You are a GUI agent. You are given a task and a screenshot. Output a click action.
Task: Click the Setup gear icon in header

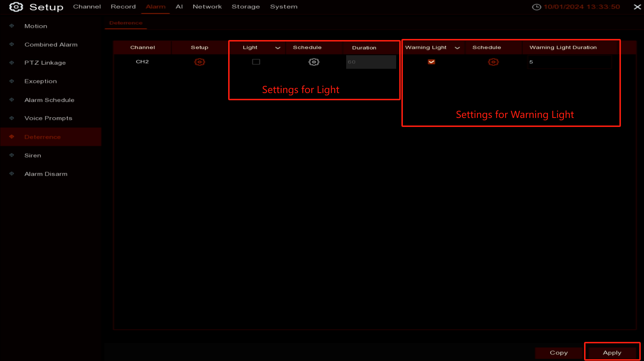point(16,7)
